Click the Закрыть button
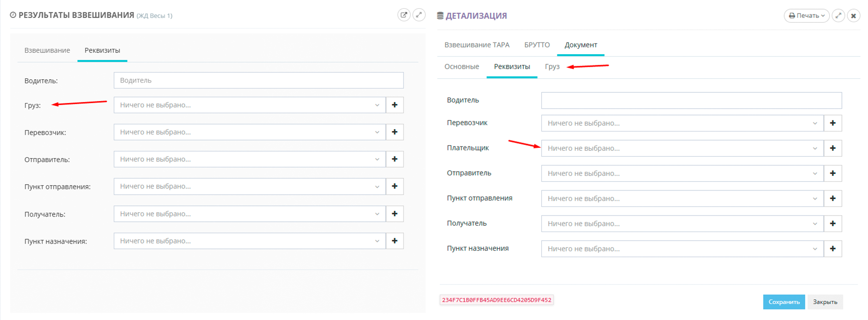 pyautogui.click(x=825, y=302)
